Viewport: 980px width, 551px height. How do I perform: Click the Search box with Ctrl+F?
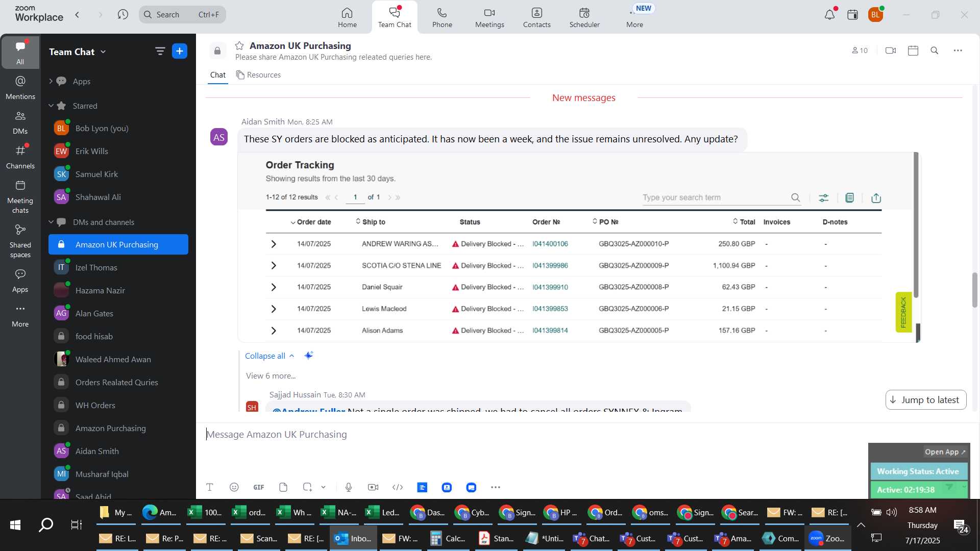pos(182,14)
